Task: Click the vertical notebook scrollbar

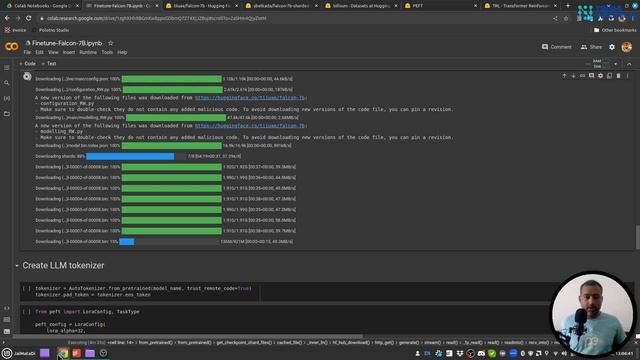Action: click(x=637, y=237)
